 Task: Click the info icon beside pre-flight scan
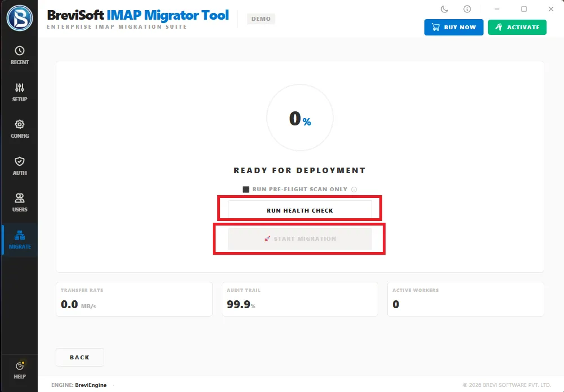(354, 190)
